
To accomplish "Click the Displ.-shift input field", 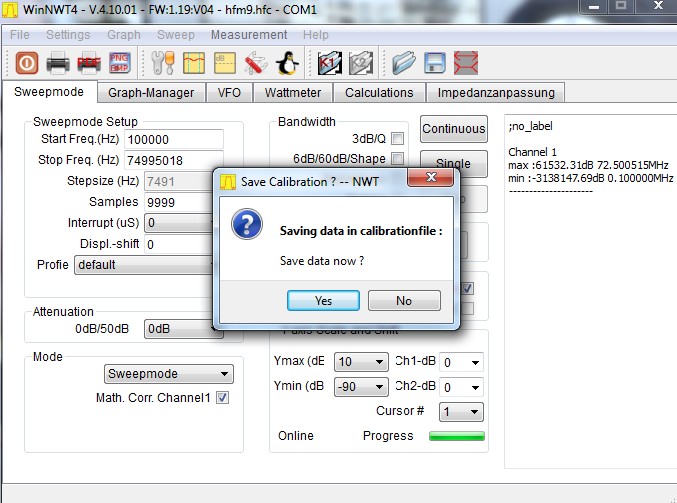I will click(x=179, y=244).
